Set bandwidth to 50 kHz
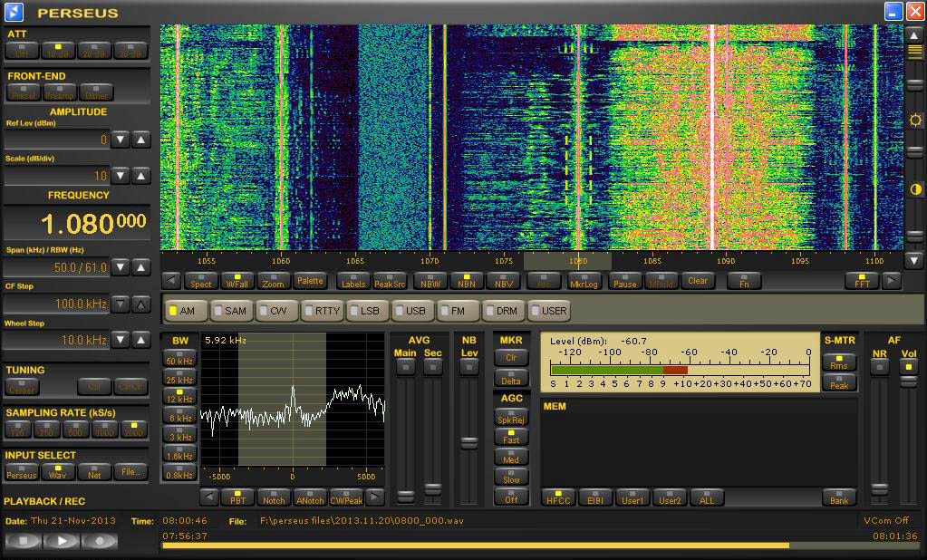927x560 pixels. (x=179, y=358)
